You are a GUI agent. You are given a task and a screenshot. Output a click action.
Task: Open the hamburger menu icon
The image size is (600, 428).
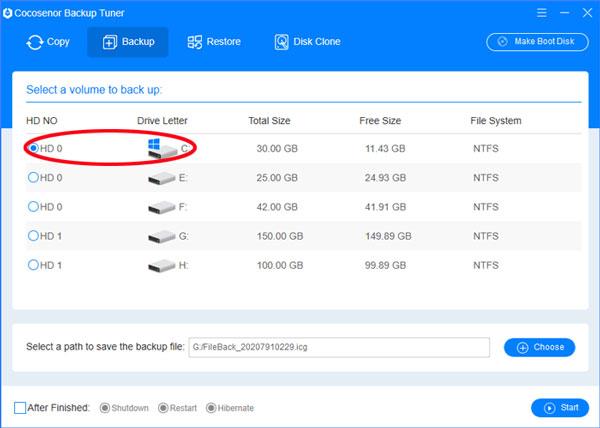tap(541, 13)
